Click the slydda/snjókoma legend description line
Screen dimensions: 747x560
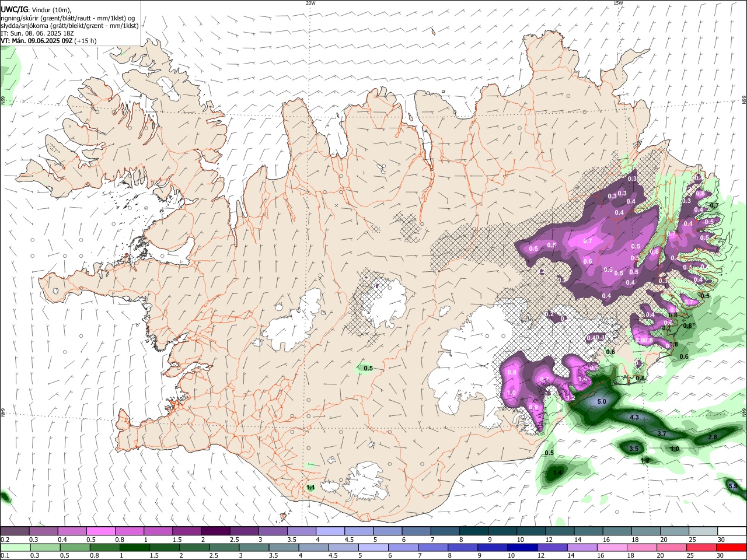(69, 26)
